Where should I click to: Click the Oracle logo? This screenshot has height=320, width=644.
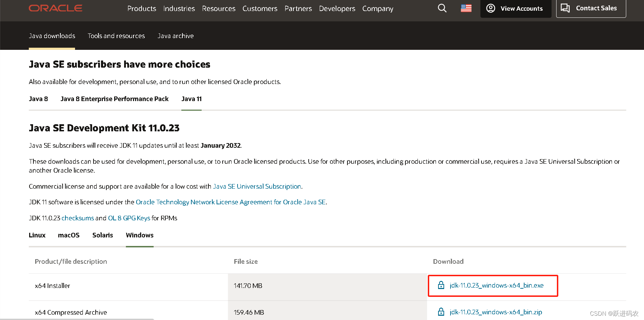pos(55,8)
